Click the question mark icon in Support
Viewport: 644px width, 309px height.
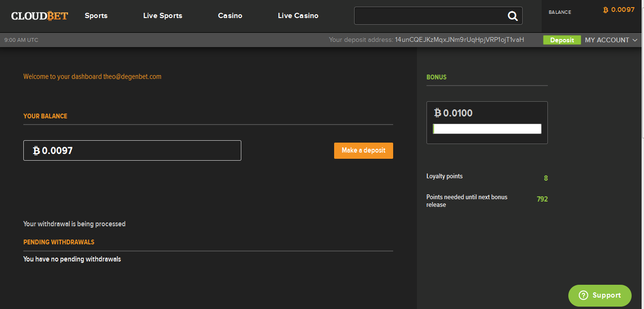point(583,296)
